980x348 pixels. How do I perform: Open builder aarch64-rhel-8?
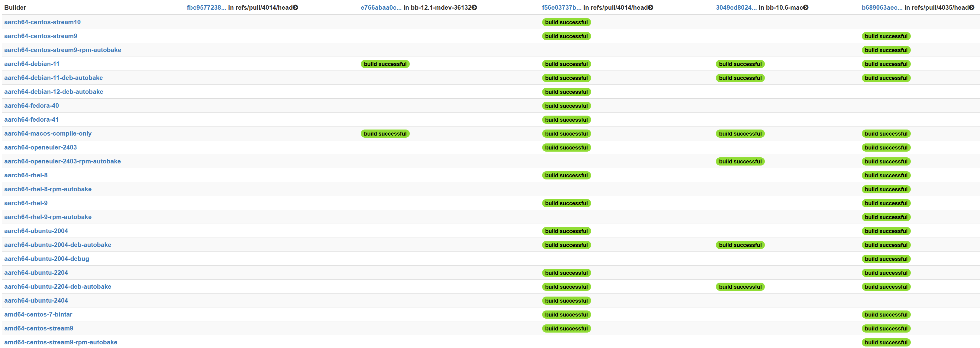(26, 175)
